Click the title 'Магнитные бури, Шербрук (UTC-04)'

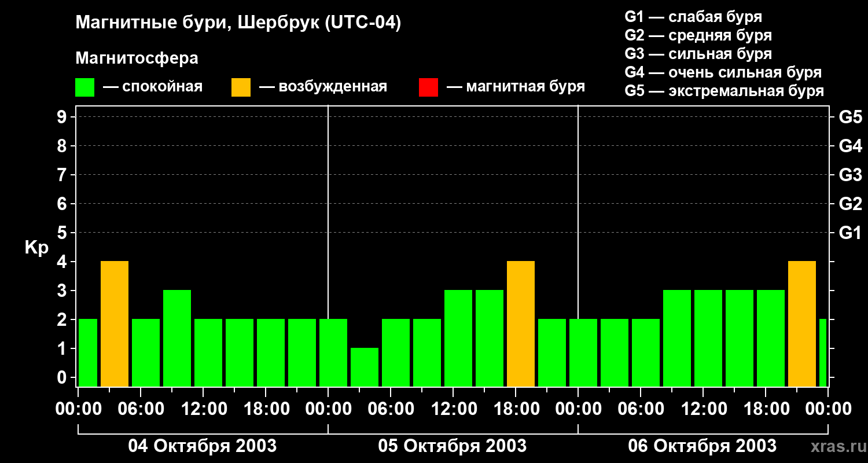[238, 23]
